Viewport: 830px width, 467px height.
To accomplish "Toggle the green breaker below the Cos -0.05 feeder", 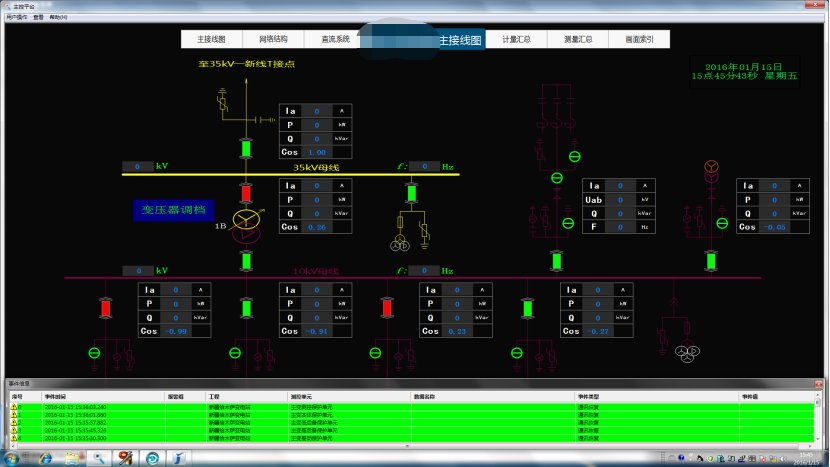I will coord(711,261).
